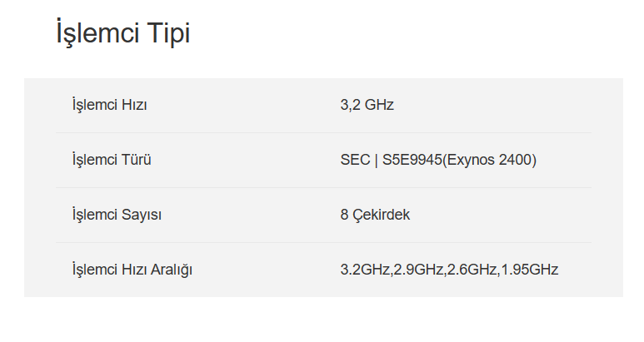The image size is (644, 342).
Task: Click the word İşlemci in heading
Action: pyautogui.click(x=97, y=34)
